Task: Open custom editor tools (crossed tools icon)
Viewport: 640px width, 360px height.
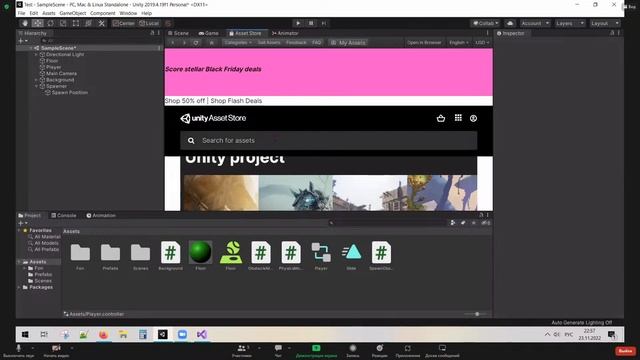Action: [102, 23]
